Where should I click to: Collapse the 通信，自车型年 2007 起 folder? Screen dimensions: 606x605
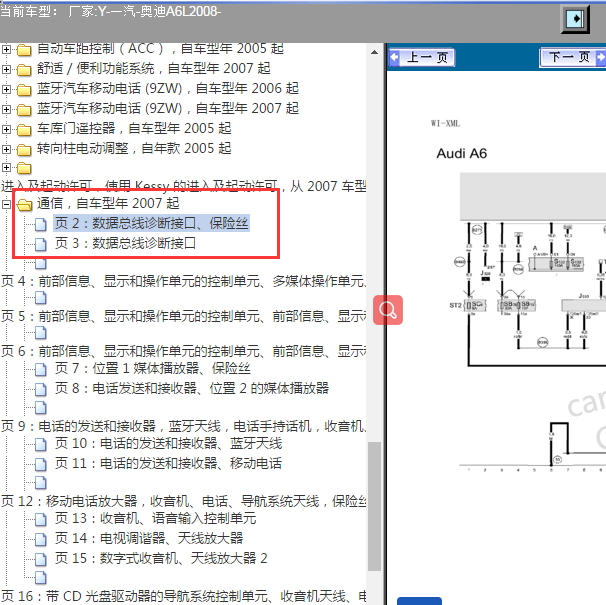(x=6, y=204)
